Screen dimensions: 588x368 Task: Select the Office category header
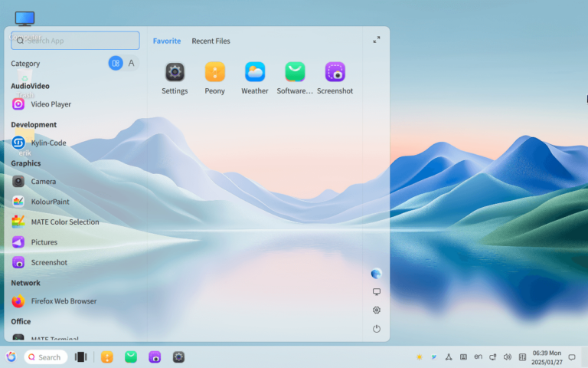[x=21, y=322]
